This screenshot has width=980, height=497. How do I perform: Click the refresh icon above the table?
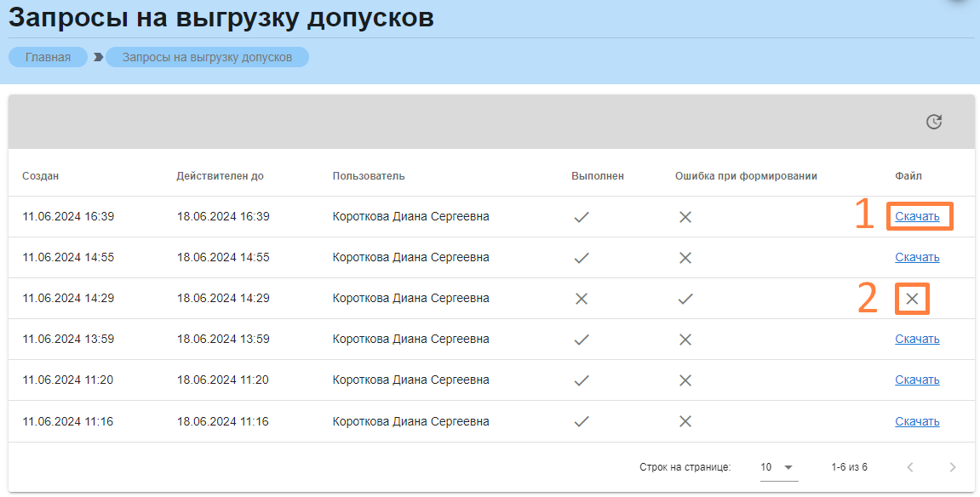coord(934,123)
